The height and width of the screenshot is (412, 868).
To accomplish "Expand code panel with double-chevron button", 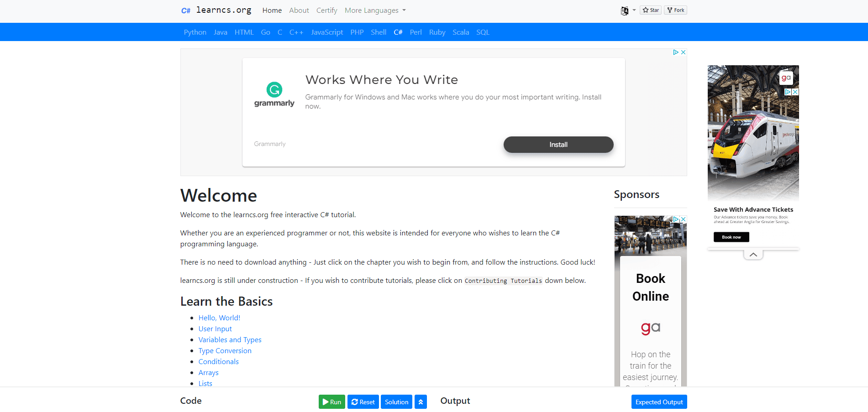I will (x=421, y=402).
